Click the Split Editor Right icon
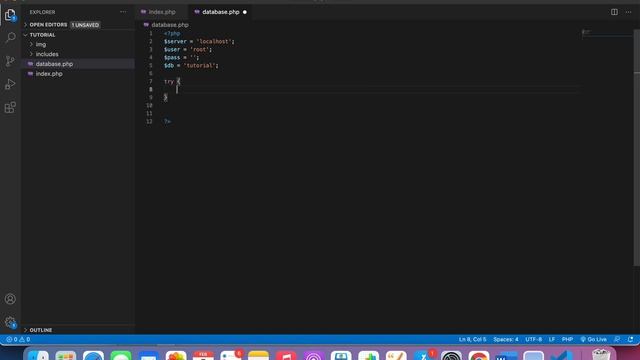 click(x=614, y=12)
